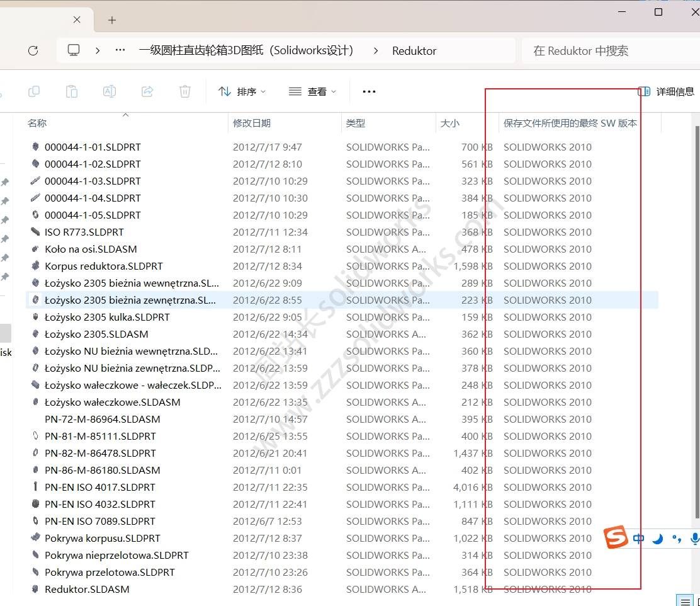Image resolution: width=700 pixels, height=606 pixels.
Task: Click the Sogou microphone voice input icon
Action: coord(694,538)
